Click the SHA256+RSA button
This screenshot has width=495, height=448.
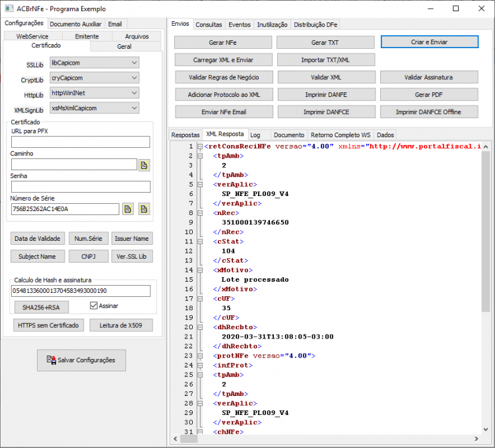click(x=42, y=307)
